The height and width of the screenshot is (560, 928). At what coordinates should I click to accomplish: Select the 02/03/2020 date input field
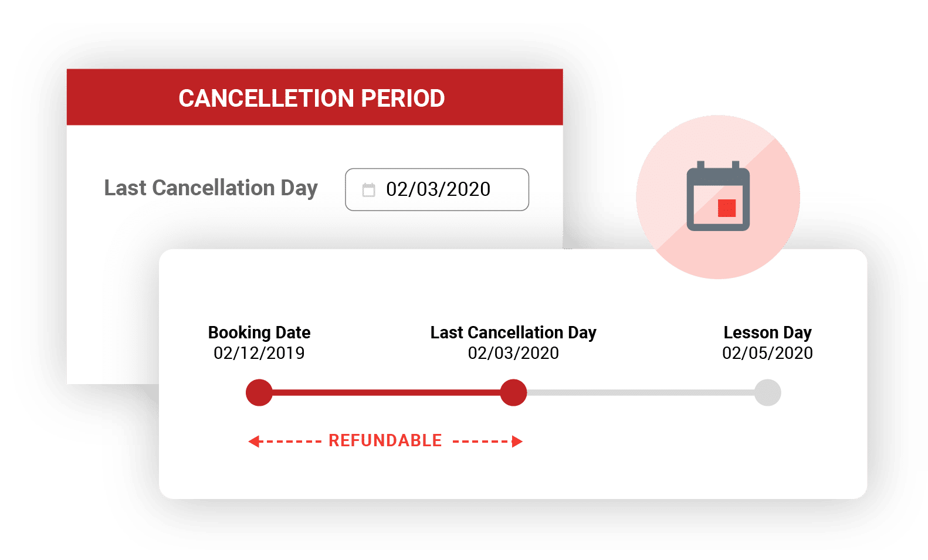[437, 189]
